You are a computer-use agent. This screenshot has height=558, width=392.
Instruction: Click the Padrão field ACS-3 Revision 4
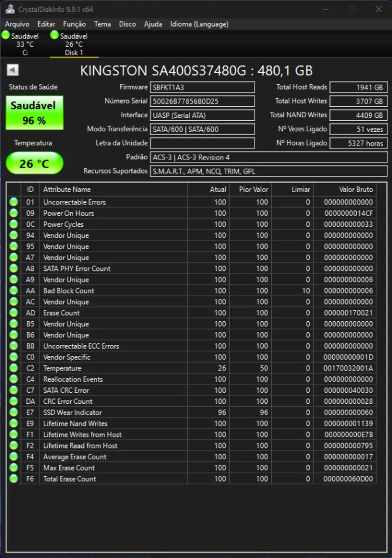pyautogui.click(x=269, y=157)
